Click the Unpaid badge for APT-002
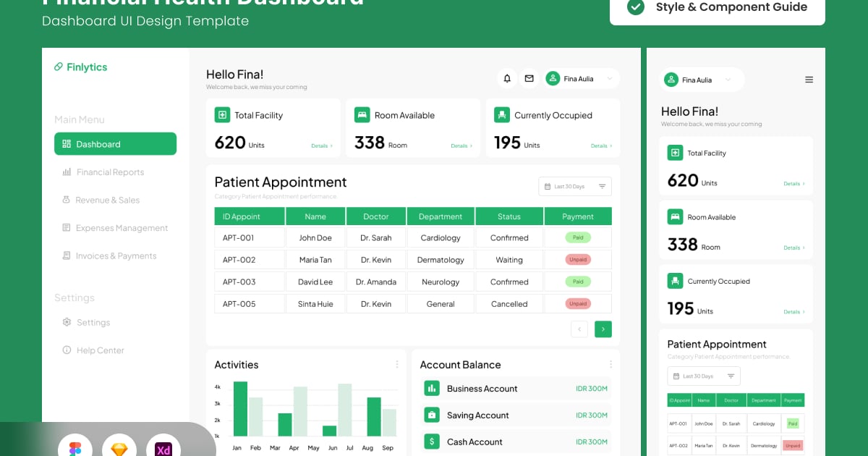This screenshot has height=456, width=868. (578, 260)
